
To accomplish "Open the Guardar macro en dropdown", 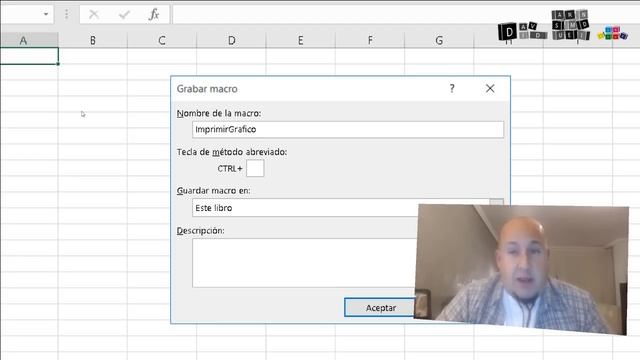I will pos(496,202).
